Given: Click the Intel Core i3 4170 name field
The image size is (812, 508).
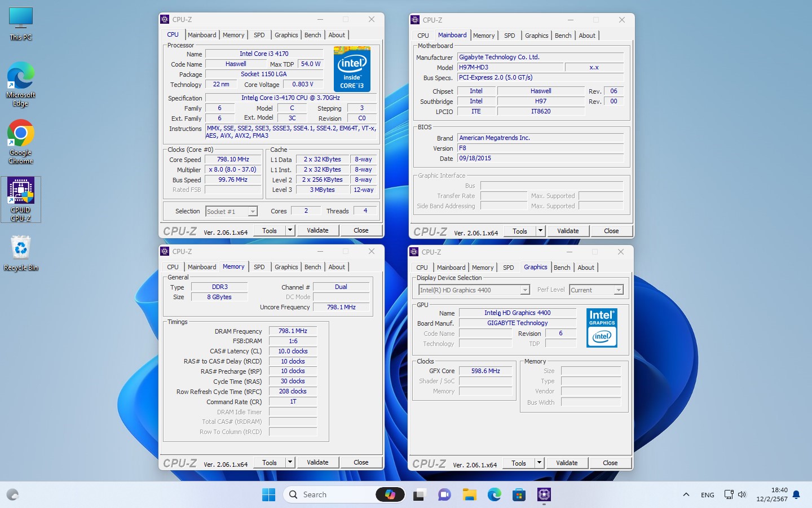Looking at the screenshot, I should pyautogui.click(x=263, y=54).
